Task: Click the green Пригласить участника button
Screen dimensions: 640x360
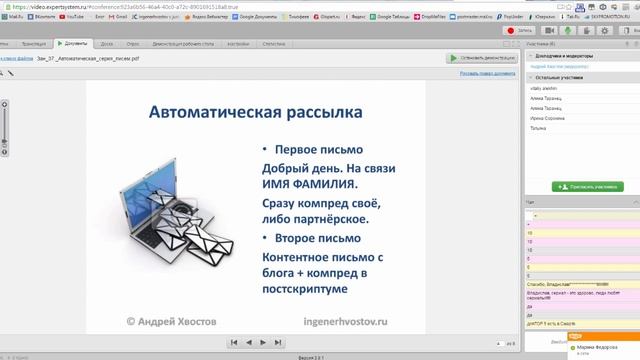Action: pos(588,187)
